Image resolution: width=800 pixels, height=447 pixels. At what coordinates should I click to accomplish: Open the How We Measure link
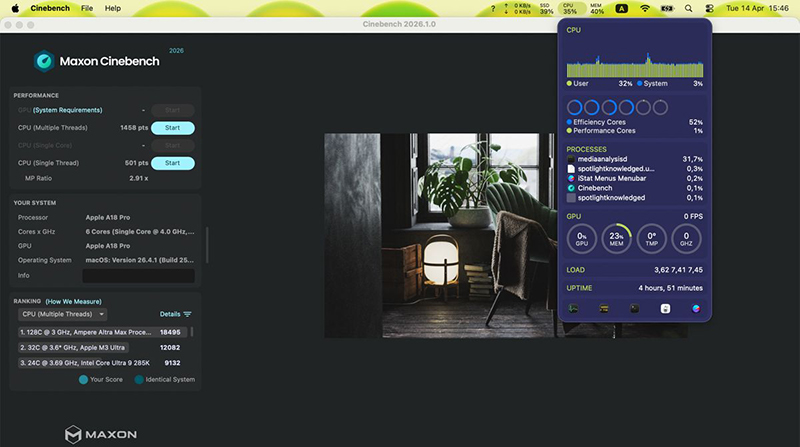coord(73,301)
